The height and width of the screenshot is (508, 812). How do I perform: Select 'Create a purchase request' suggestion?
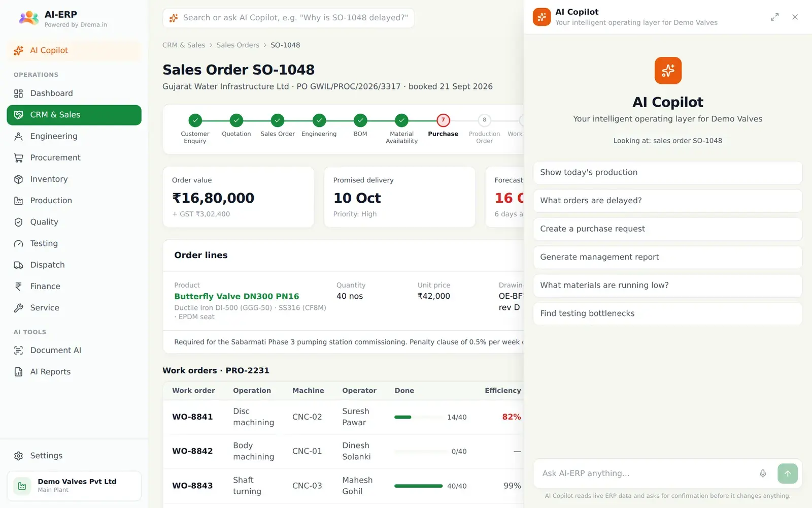pos(667,229)
